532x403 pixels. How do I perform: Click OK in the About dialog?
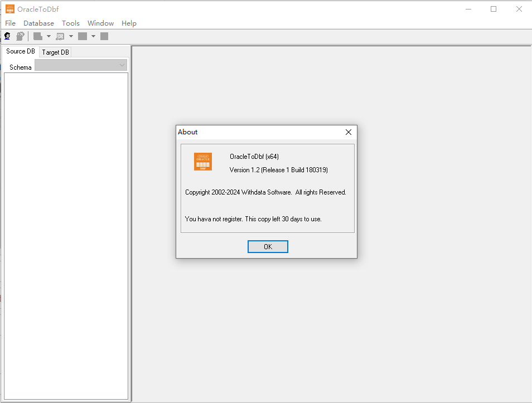[x=268, y=246]
